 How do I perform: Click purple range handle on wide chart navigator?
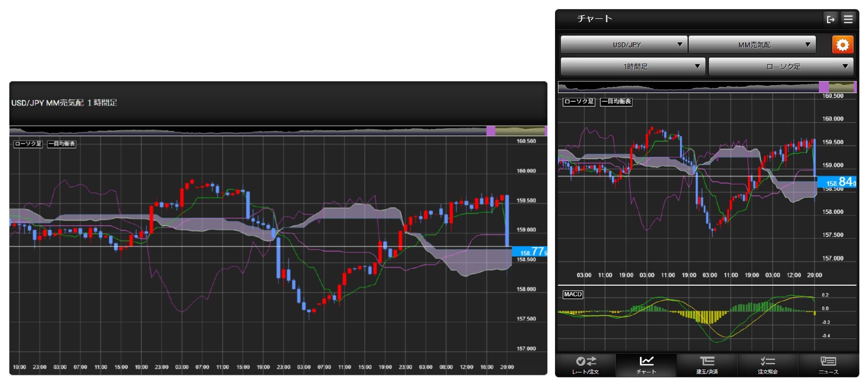491,131
